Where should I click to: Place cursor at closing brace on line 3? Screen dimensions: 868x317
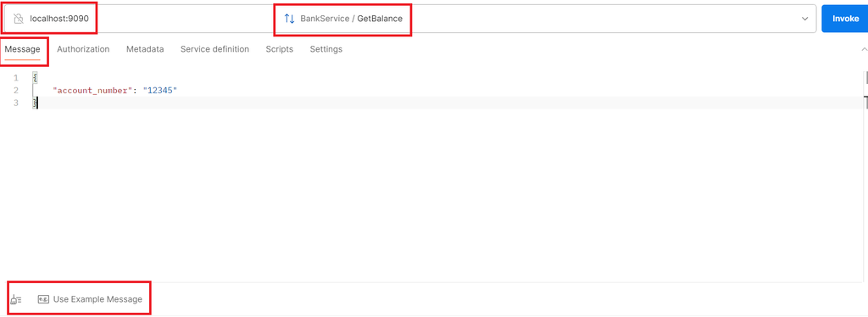35,103
